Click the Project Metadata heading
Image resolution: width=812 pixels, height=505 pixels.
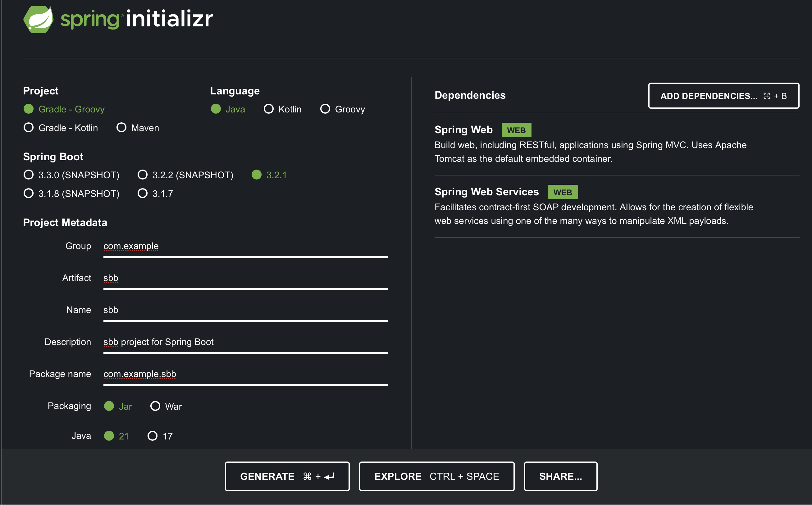65,222
